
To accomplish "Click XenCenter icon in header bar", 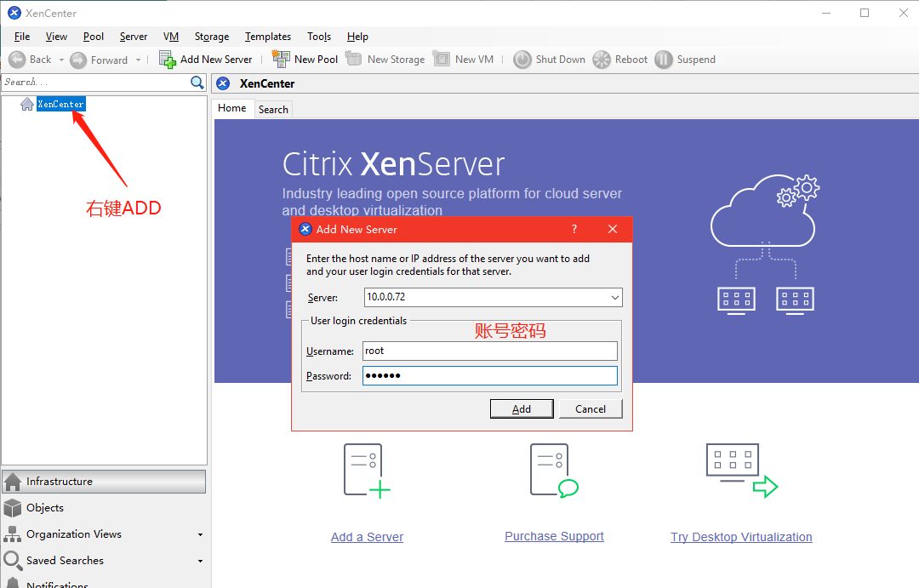I will point(223,84).
